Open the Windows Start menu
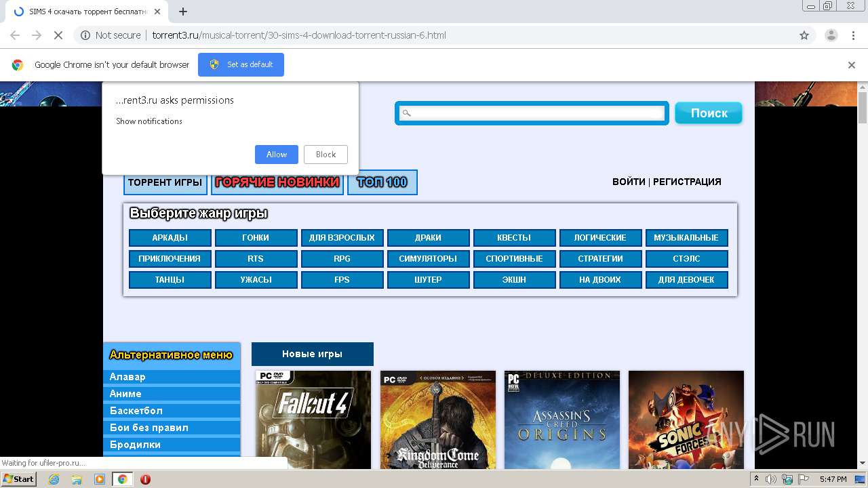 [x=18, y=479]
